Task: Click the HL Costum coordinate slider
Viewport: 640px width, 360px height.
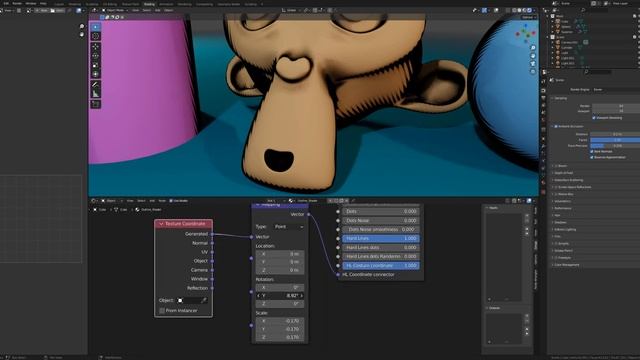Action: point(381,265)
